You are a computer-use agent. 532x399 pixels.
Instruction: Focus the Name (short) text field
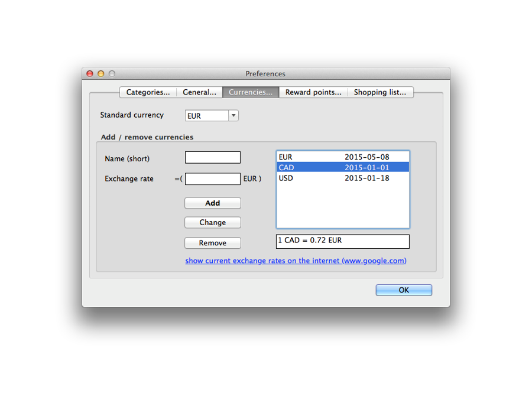(x=212, y=158)
